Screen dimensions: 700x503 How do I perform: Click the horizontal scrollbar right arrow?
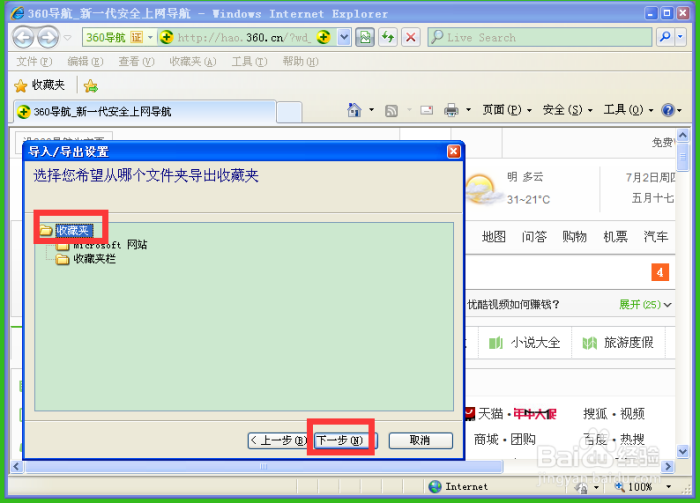pos(668,467)
